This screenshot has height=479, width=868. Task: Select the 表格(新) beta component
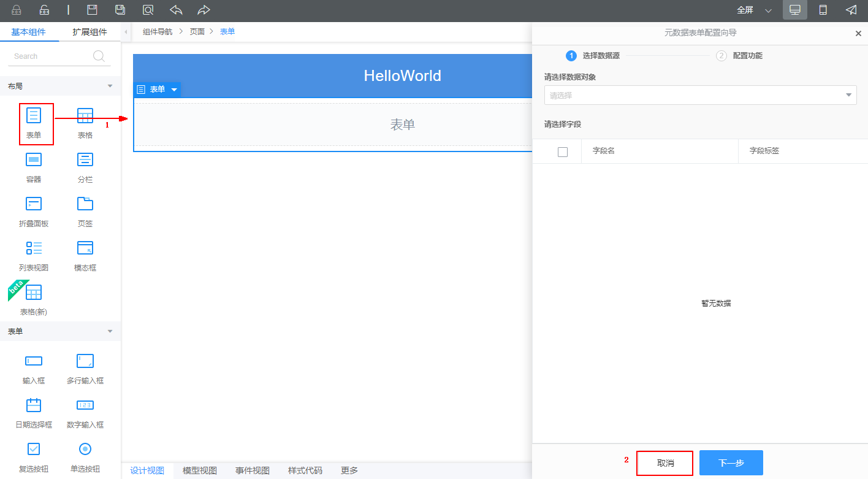click(x=34, y=300)
